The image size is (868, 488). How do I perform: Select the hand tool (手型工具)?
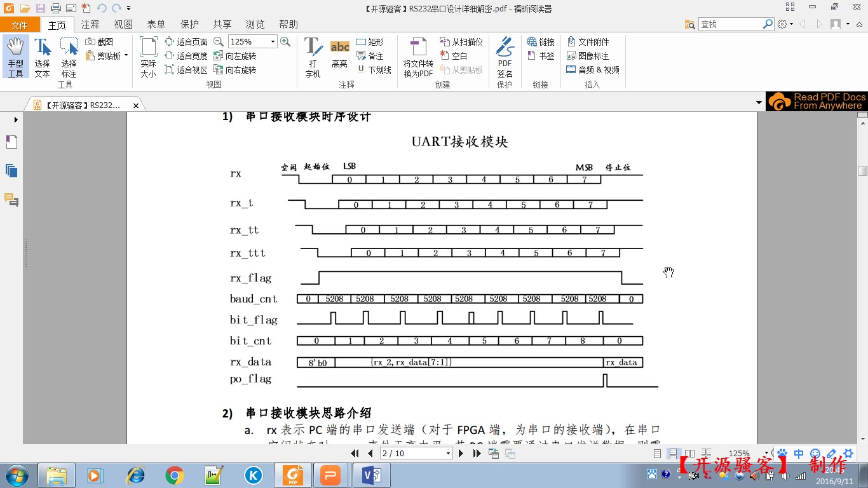coord(15,56)
